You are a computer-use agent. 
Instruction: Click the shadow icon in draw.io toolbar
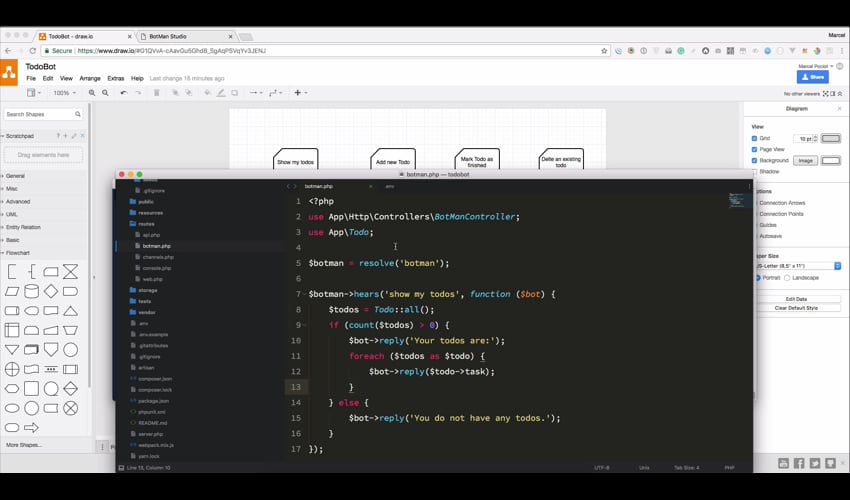tap(234, 93)
